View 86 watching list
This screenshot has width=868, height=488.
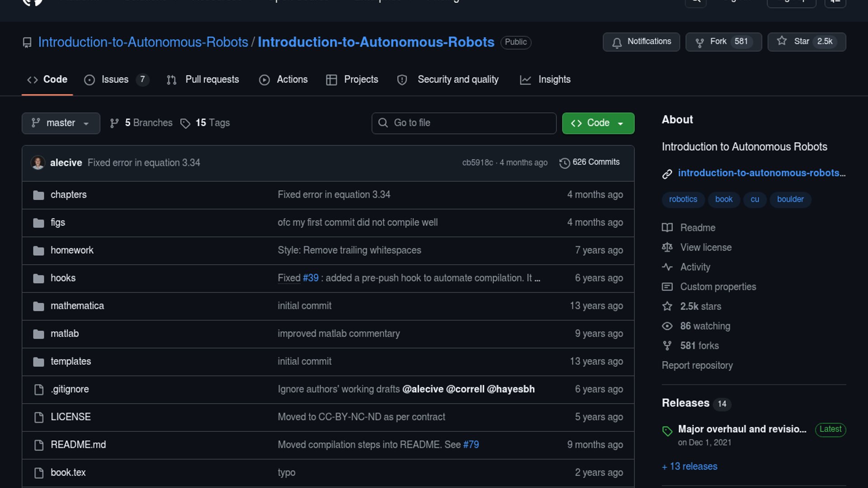(705, 326)
